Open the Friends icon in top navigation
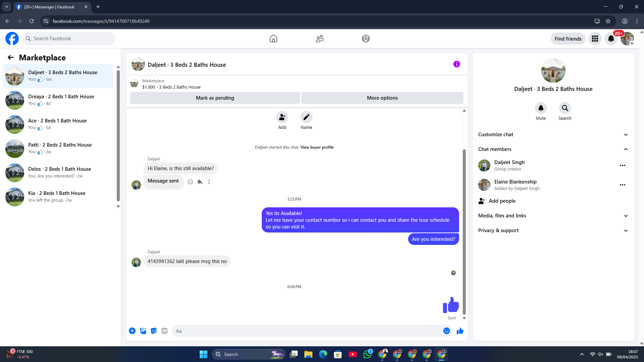 pos(320,39)
